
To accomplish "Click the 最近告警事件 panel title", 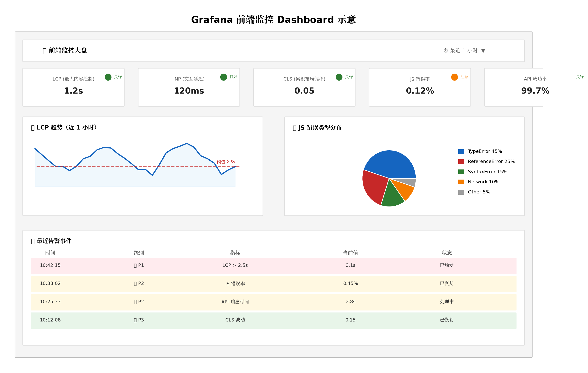I will pyautogui.click(x=54, y=241).
